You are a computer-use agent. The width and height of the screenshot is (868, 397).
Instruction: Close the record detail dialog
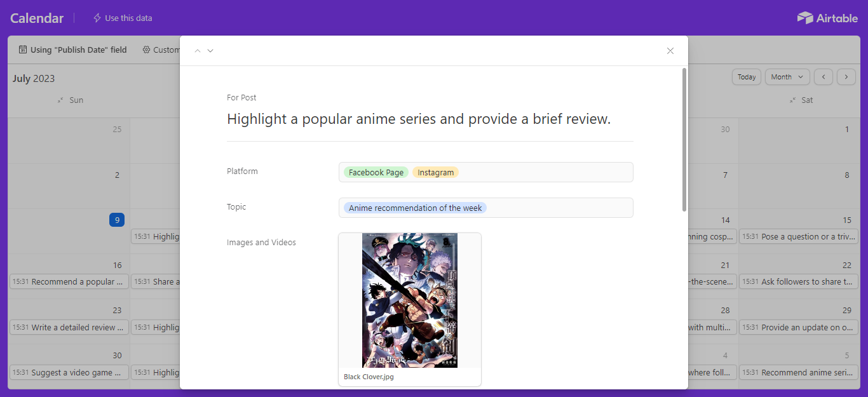coord(670,51)
